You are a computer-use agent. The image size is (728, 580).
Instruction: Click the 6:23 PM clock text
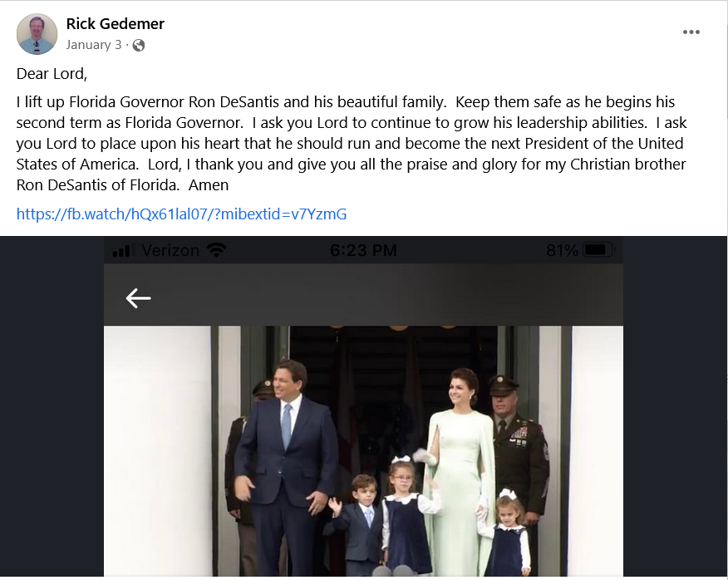point(363,250)
